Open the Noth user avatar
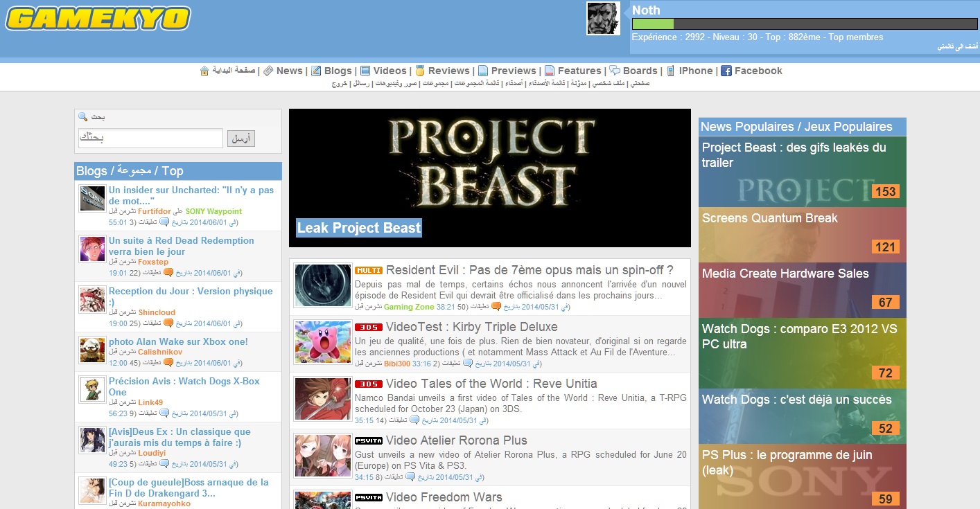This screenshot has height=509, width=980. 603,19
